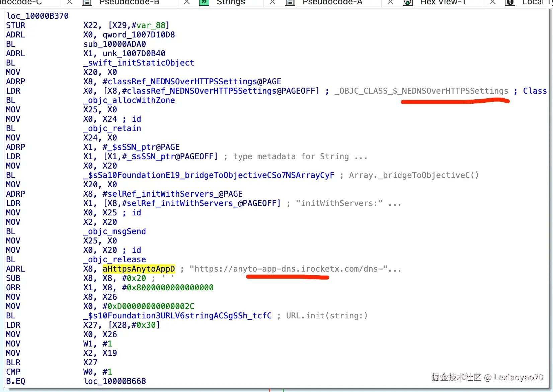Select the loc_10000B370 label

(x=37, y=16)
